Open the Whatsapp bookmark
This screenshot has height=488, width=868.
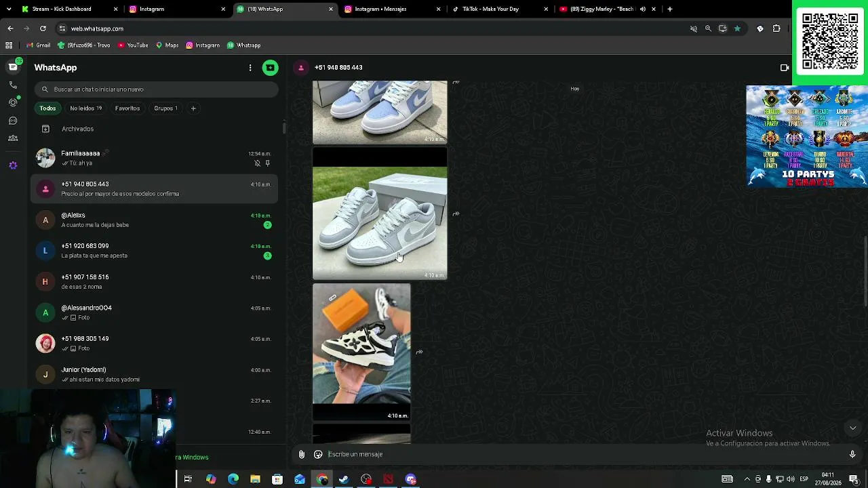click(243, 45)
